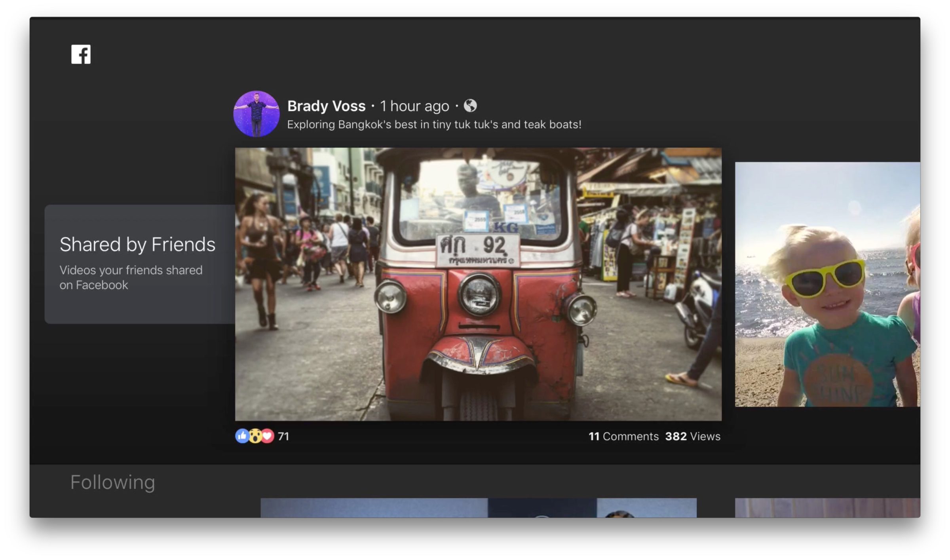Click the Love heart reaction icon
The height and width of the screenshot is (560, 950).
click(x=268, y=436)
